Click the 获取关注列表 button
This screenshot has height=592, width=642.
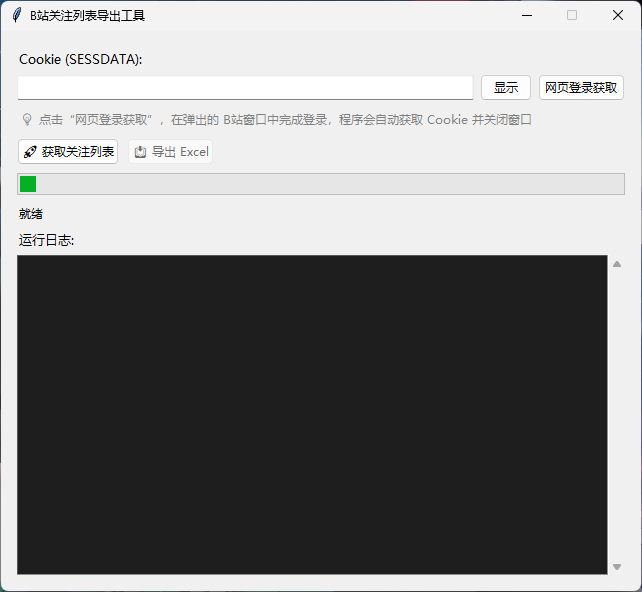click(68, 151)
